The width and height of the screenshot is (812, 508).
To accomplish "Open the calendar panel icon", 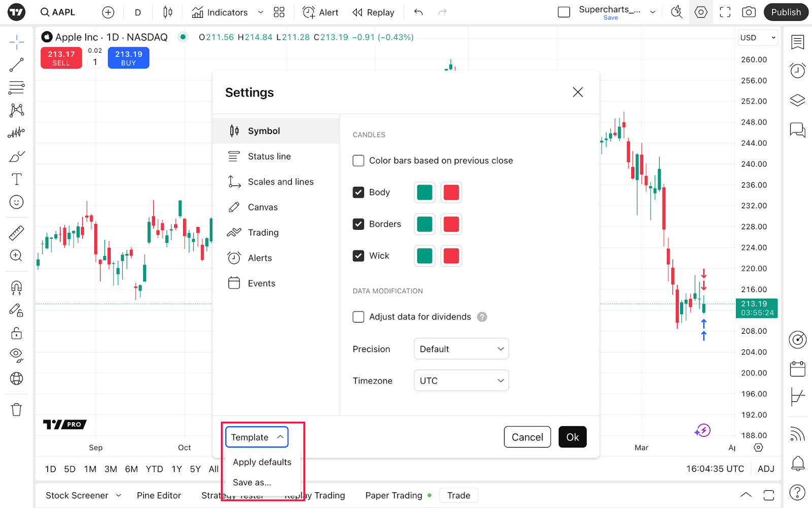I will (798, 369).
